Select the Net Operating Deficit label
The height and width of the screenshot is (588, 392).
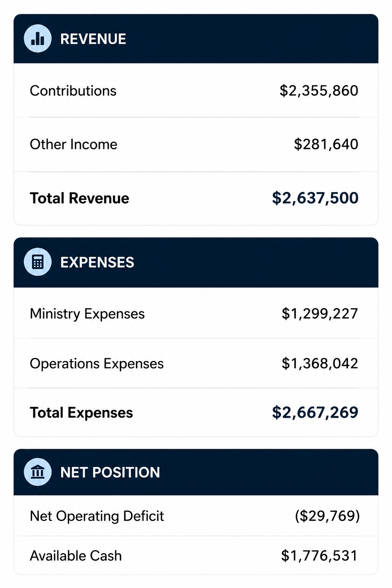(97, 516)
